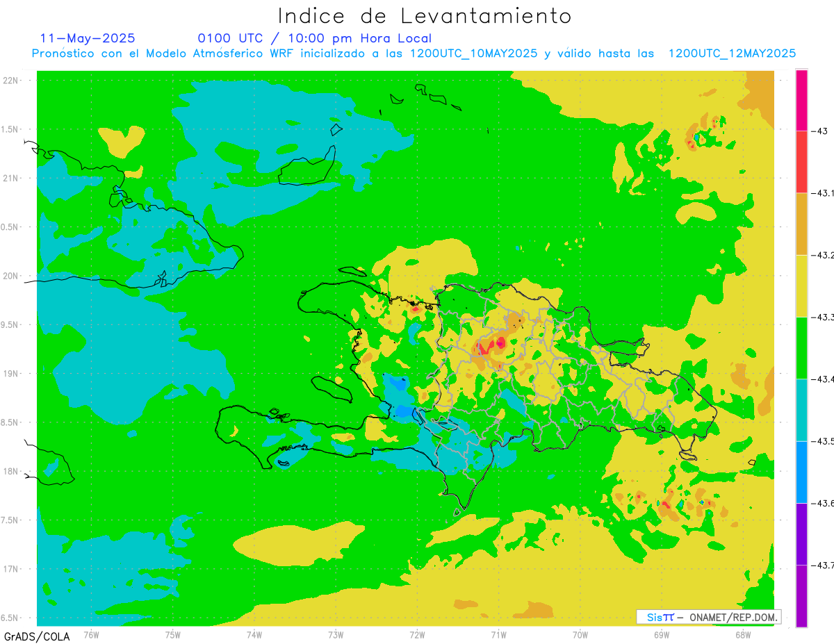Click the '75W' longitude label
This screenshot has height=644, width=834.
[173, 634]
